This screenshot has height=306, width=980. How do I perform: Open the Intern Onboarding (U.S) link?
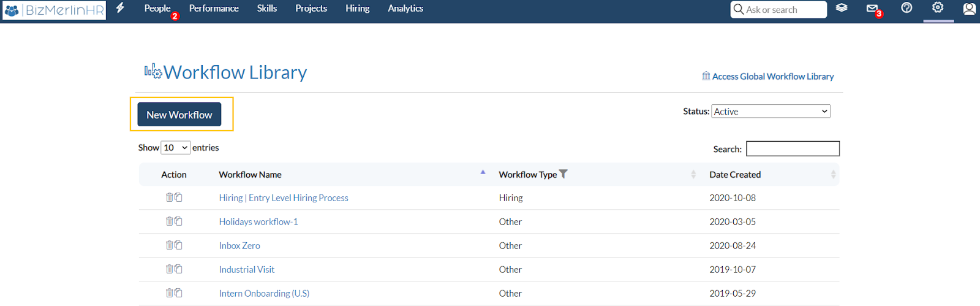coord(264,294)
